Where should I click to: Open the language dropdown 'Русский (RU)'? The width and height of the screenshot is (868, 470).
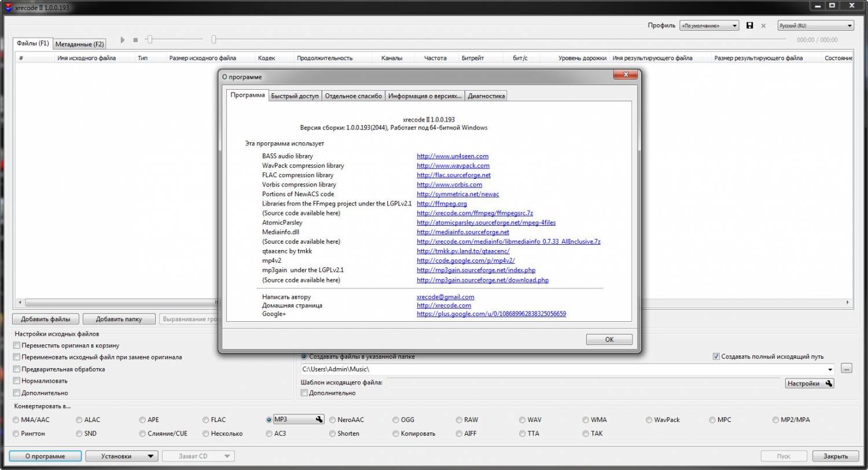pyautogui.click(x=815, y=25)
